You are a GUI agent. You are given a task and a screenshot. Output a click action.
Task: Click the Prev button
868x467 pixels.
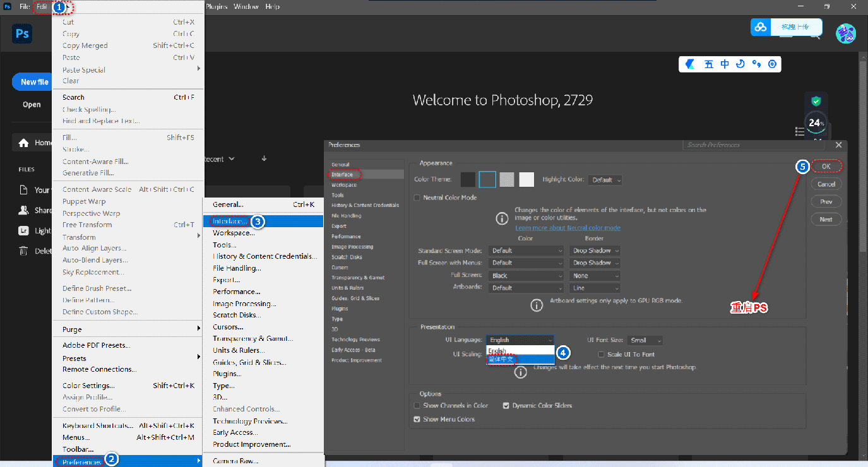click(826, 202)
